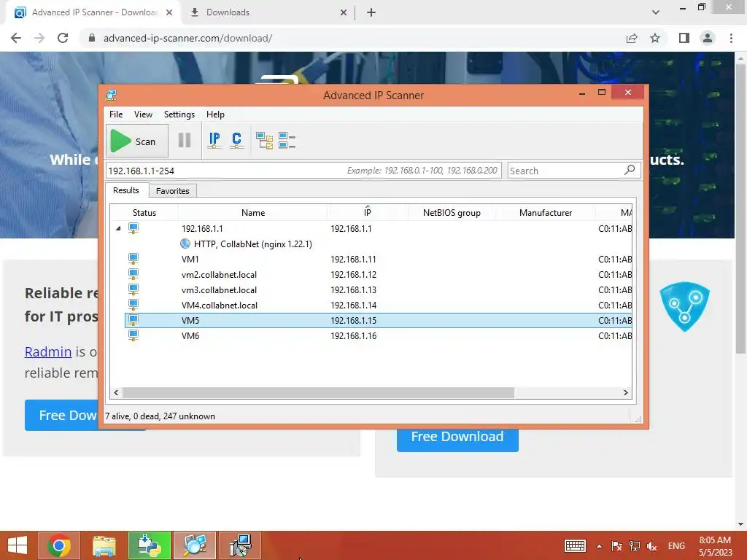Click IP address 192.168.1.11 cell
Screen dimensions: 747x560
[x=353, y=259]
